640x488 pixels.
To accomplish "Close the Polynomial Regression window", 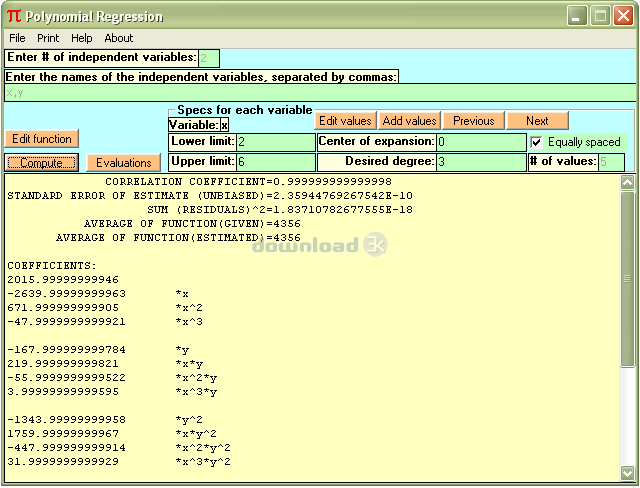I will pyautogui.click(x=623, y=16).
